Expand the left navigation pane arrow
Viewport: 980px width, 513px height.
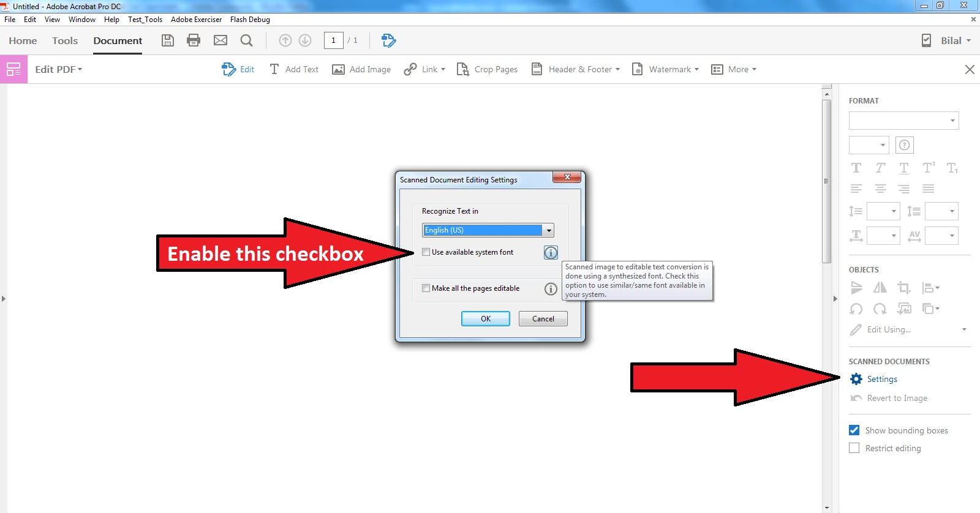(x=4, y=299)
